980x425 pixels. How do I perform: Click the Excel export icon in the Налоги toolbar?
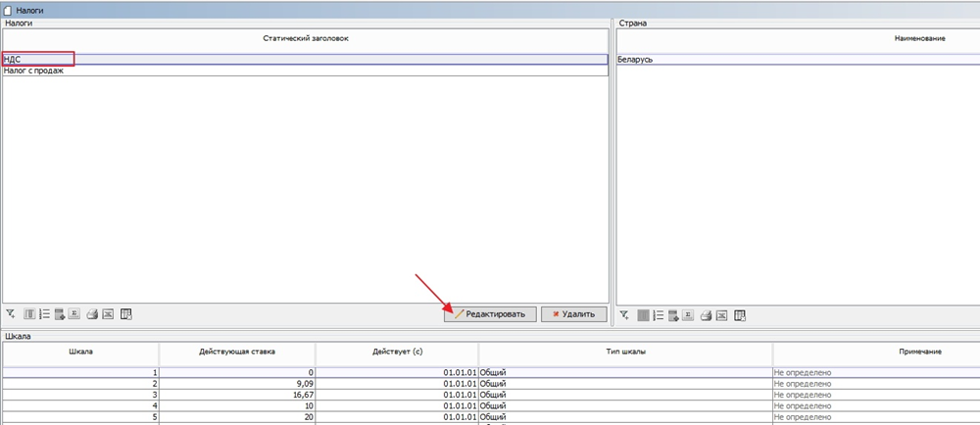click(x=108, y=314)
